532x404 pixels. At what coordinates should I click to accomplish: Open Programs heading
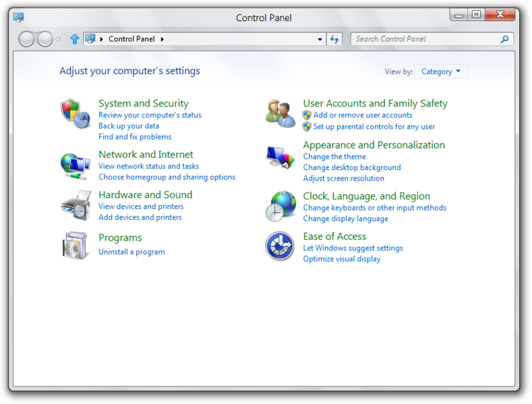tap(120, 237)
